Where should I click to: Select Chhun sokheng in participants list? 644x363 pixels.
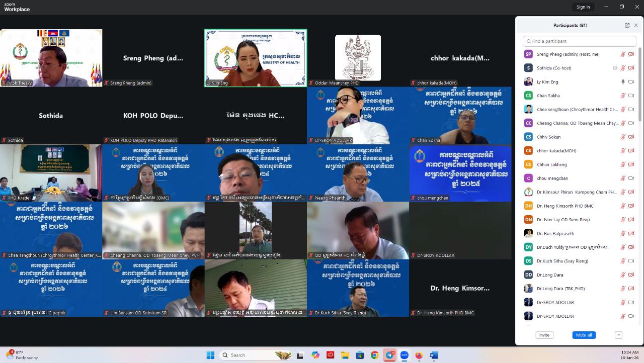click(551, 164)
